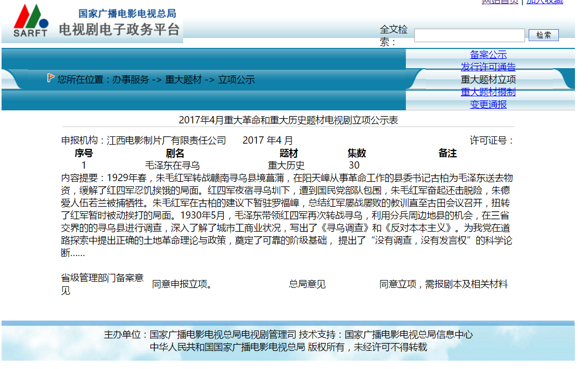Go to 发行许可通告 page
The width and height of the screenshot is (588, 369).
pos(488,67)
